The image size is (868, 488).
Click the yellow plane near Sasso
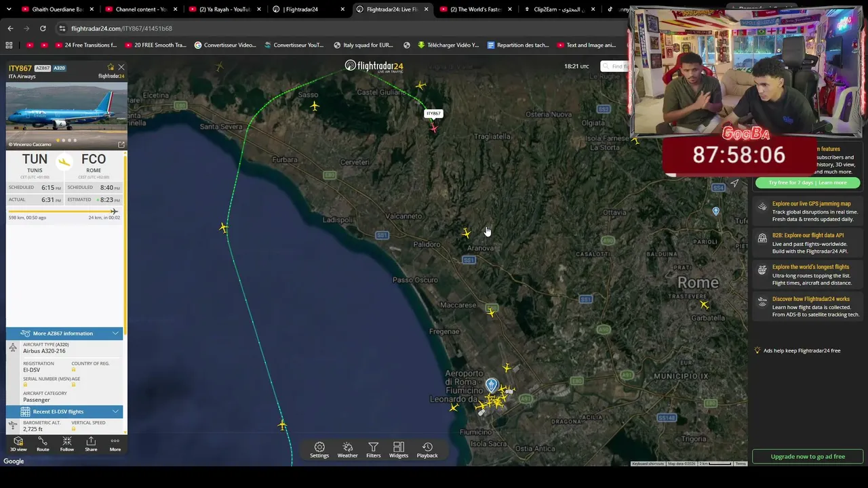point(315,106)
